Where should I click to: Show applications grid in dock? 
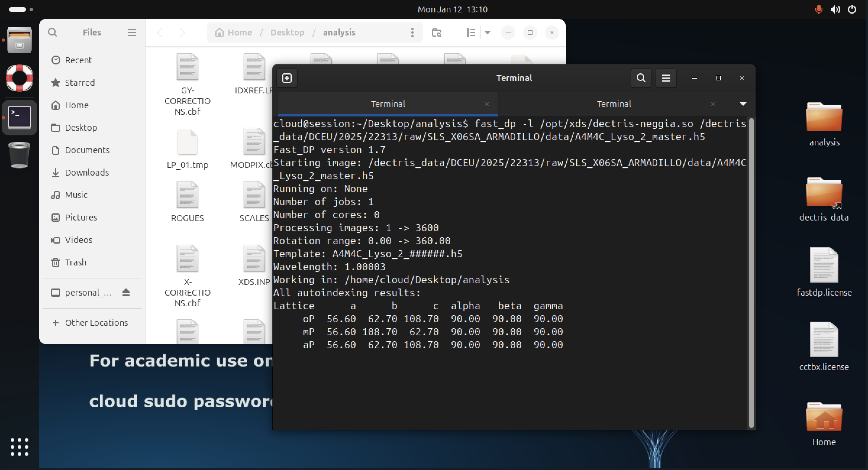coord(20,447)
